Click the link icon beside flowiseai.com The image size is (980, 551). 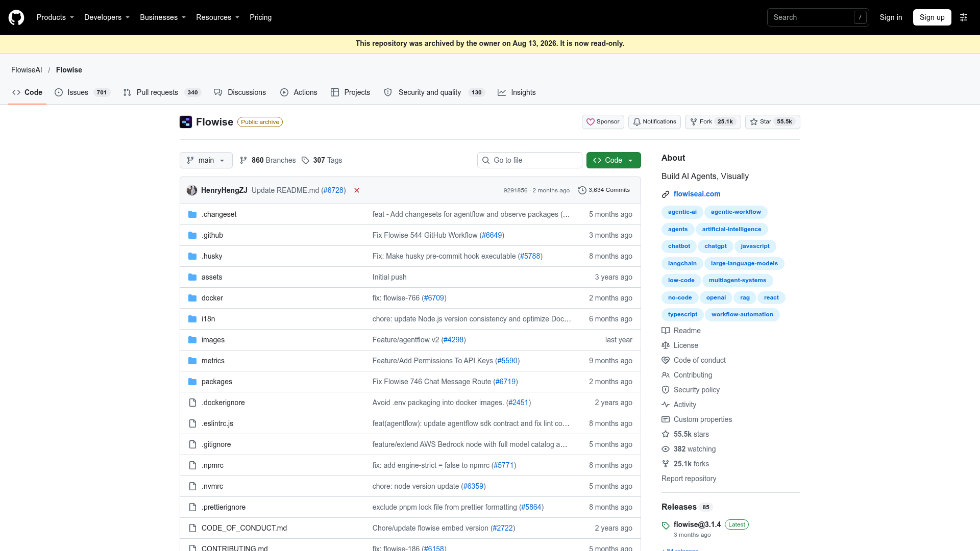point(666,194)
